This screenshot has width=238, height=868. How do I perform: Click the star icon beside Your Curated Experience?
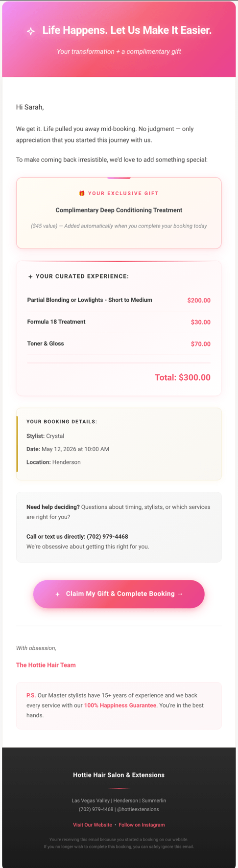tap(30, 276)
